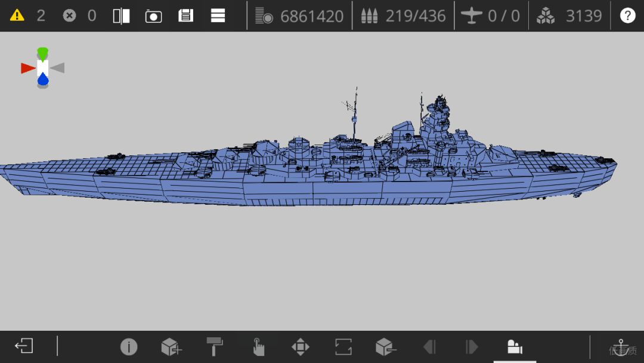
Task: Save the ship with the floppy disk icon
Action: click(x=185, y=16)
